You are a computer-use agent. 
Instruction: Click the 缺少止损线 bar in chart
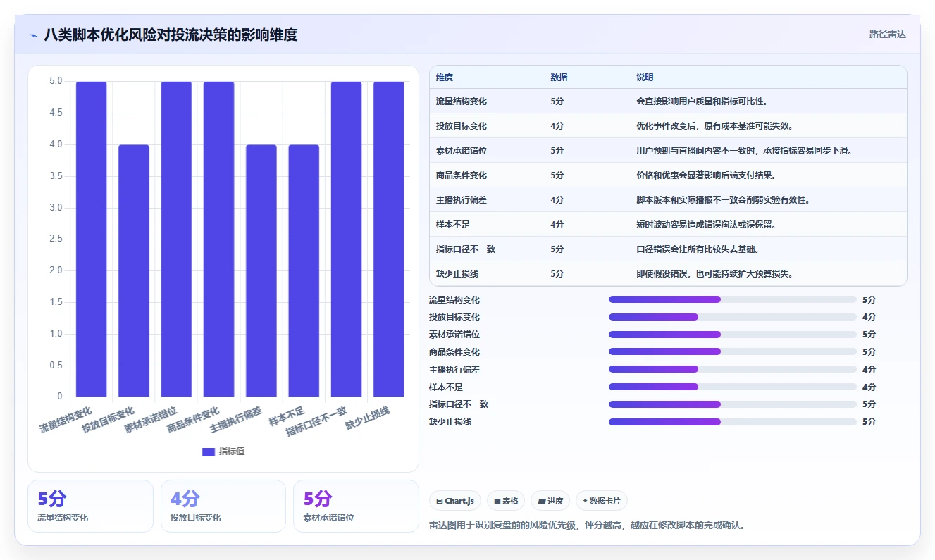click(x=389, y=239)
